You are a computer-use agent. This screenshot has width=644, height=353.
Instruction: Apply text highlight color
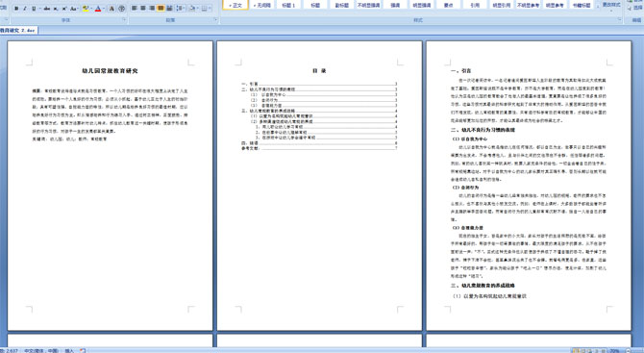click(86, 9)
